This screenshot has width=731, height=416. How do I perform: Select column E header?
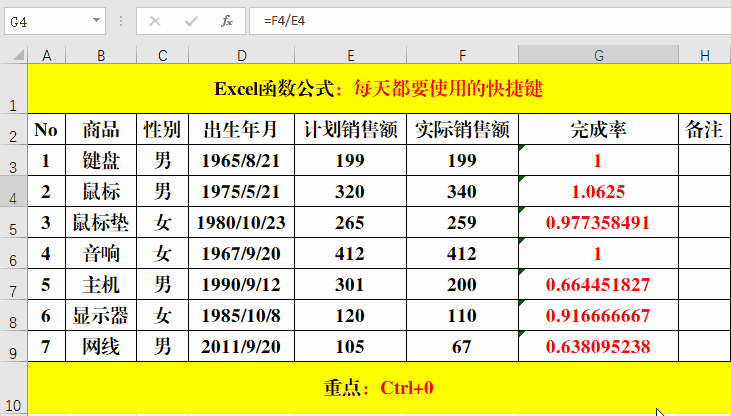pyautogui.click(x=351, y=55)
